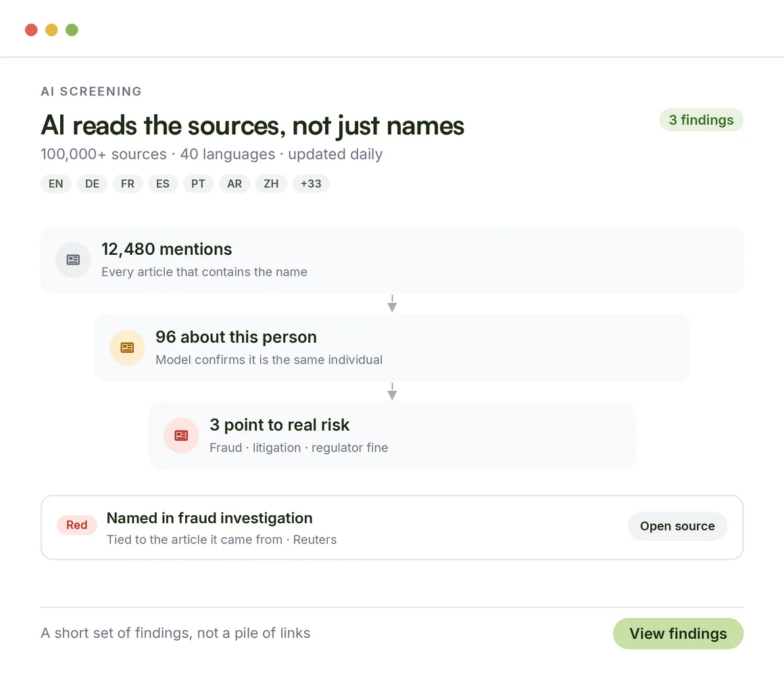Click the gray newspaper icon beside 12,480 mentions

[x=73, y=260]
